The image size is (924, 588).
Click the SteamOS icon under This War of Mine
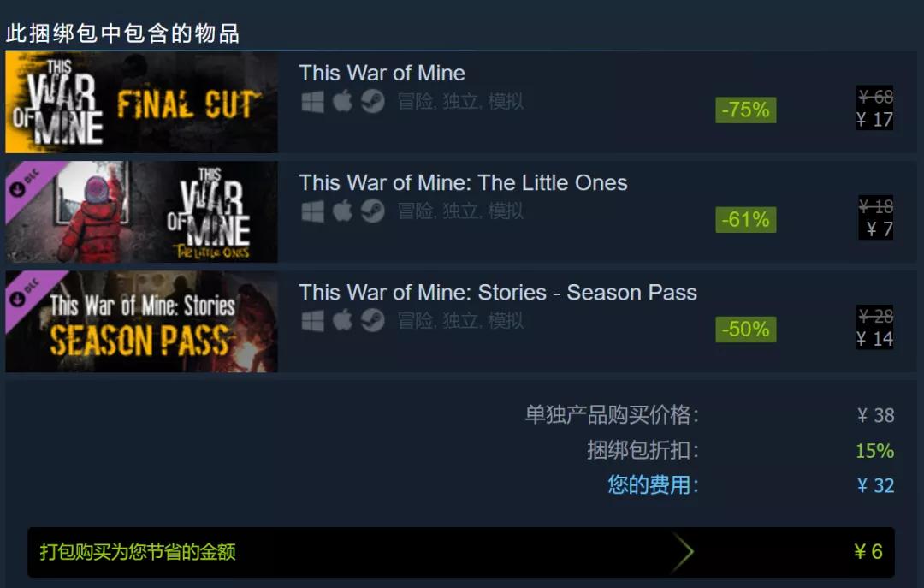point(373,102)
